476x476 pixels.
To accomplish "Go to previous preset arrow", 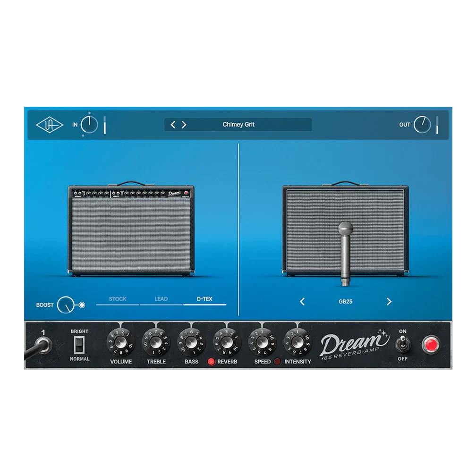I will pyautogui.click(x=173, y=125).
